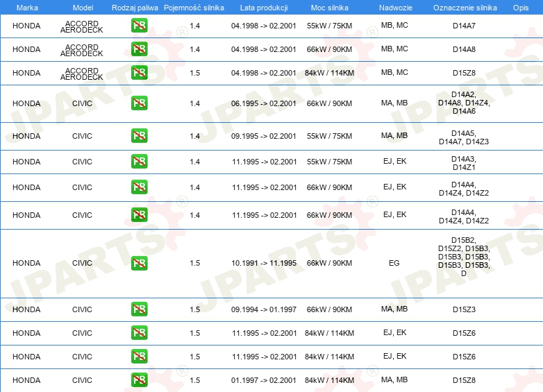Click 1.5 capacity in the 01.1997 Civic row
543x392 pixels.
[x=194, y=380]
